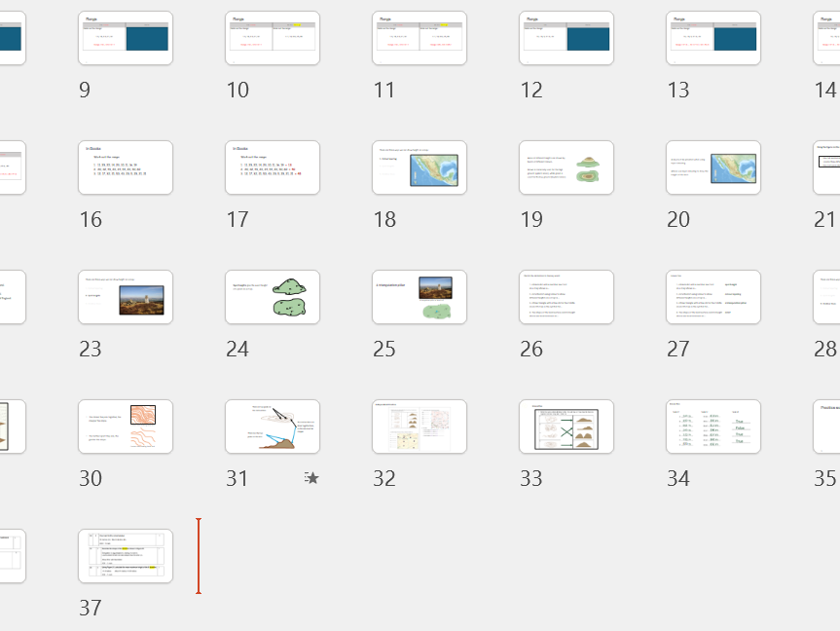
Task: Select slide 31 mountain diagram thumbnail
Action: point(273,427)
